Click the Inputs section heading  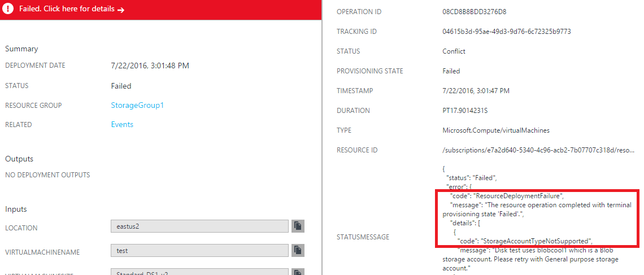point(16,209)
